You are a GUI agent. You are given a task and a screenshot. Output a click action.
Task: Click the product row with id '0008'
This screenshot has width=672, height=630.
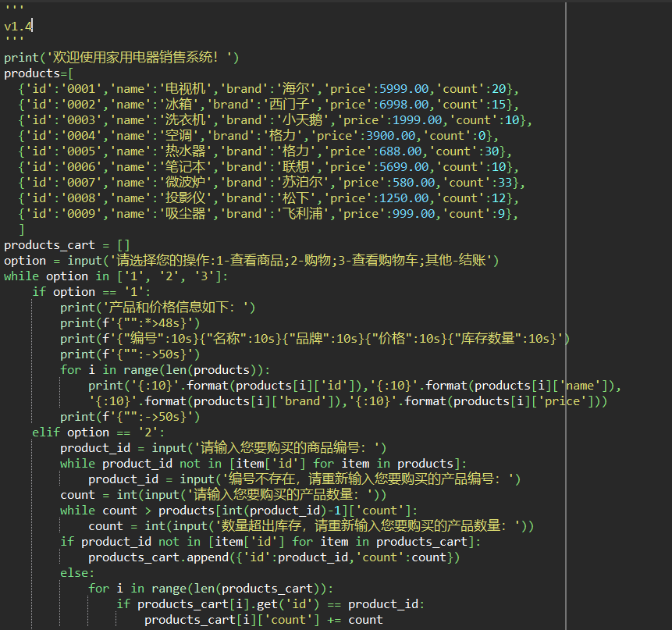(x=268, y=198)
